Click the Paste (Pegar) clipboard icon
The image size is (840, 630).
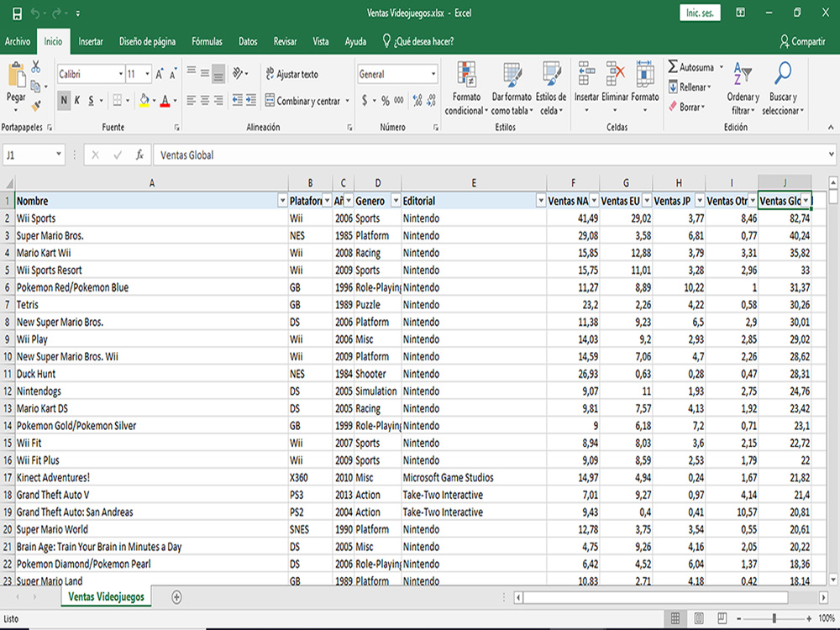pos(16,75)
